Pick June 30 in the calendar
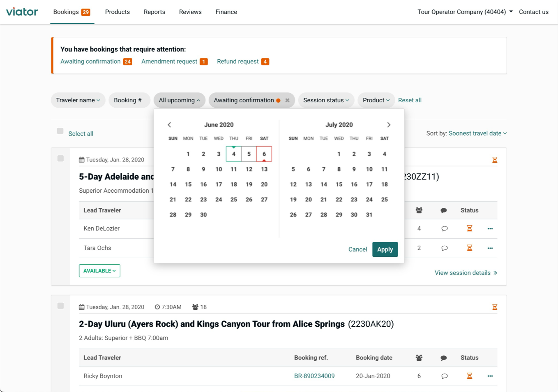This screenshot has width=558, height=392. (x=203, y=215)
